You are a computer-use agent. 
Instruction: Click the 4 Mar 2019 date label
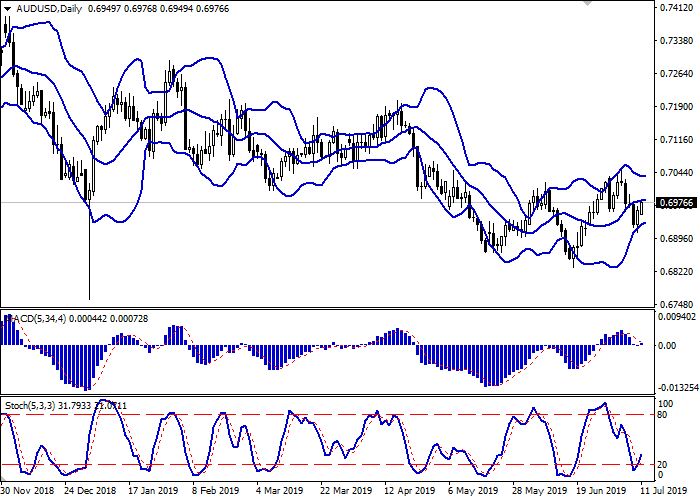[278, 491]
